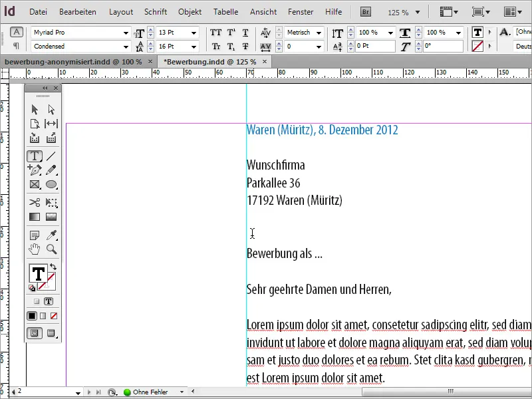The image size is (532, 399).
Task: Set formatting affects container button
Action: 37,301
